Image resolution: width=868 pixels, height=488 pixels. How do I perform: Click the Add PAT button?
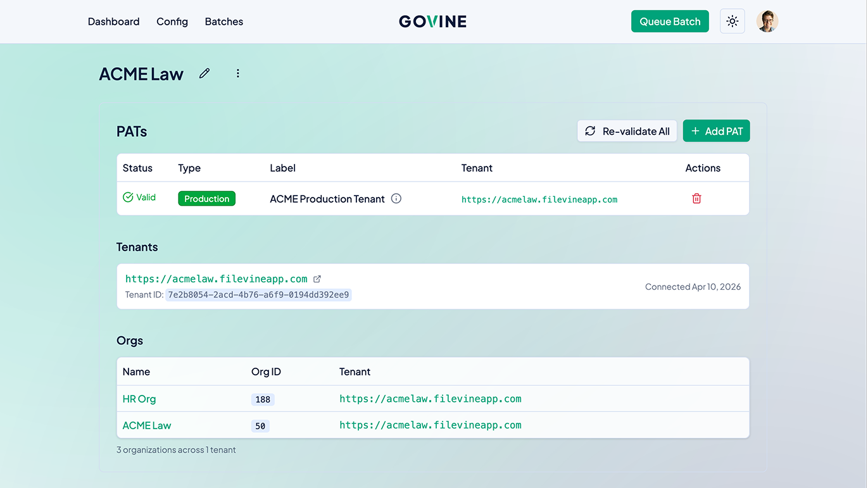pyautogui.click(x=717, y=131)
